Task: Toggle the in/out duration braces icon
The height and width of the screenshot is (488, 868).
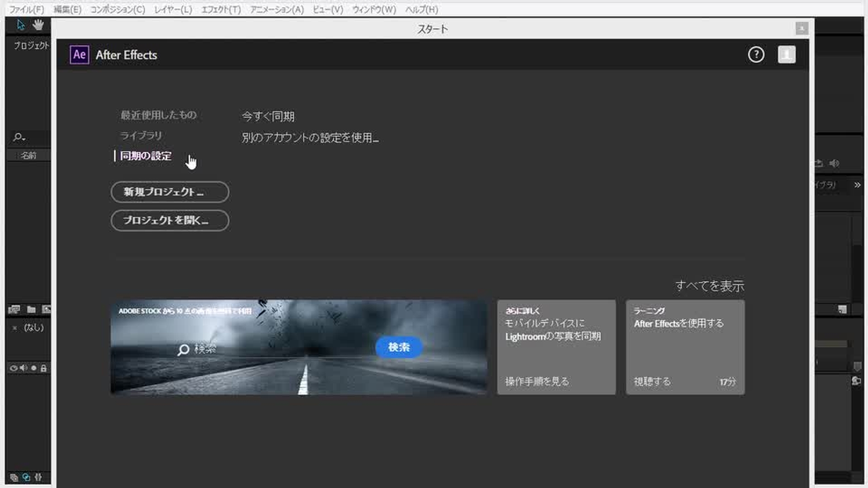Action: (38, 477)
